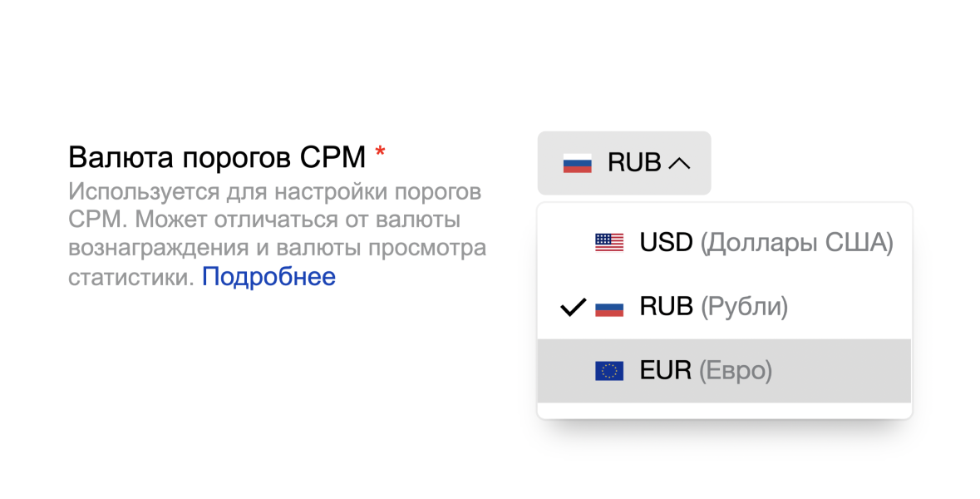Click the gray "Евро" text in the list
The height and width of the screenshot is (499, 980).
(x=735, y=370)
